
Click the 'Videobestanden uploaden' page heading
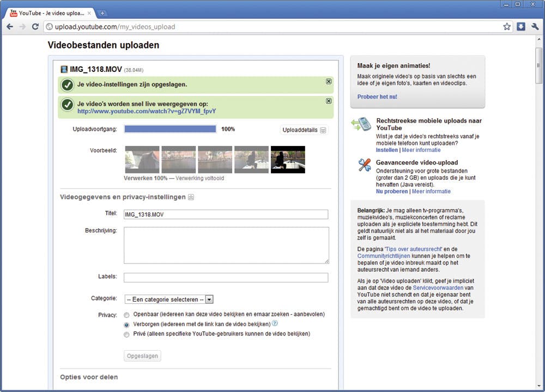click(x=104, y=45)
